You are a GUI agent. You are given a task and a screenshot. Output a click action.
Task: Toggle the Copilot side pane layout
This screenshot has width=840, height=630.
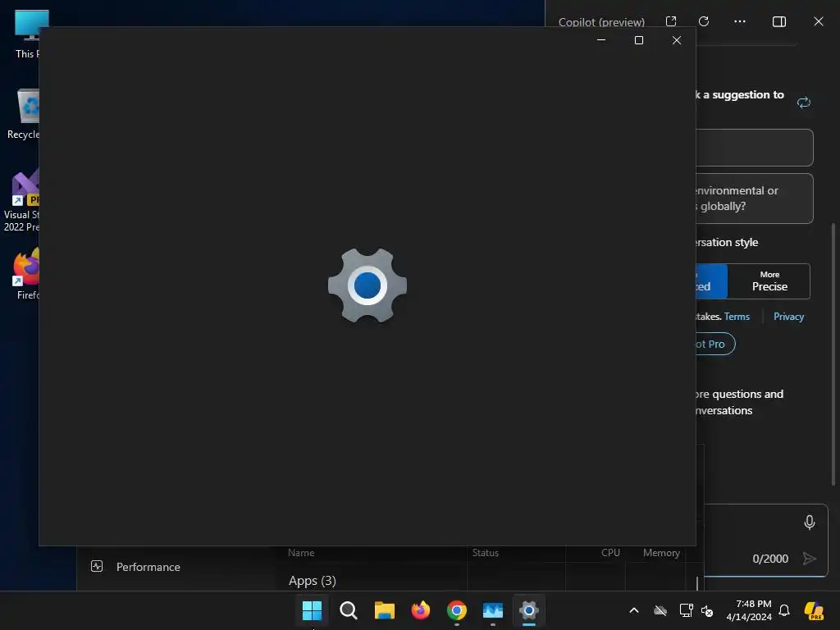click(x=779, y=21)
